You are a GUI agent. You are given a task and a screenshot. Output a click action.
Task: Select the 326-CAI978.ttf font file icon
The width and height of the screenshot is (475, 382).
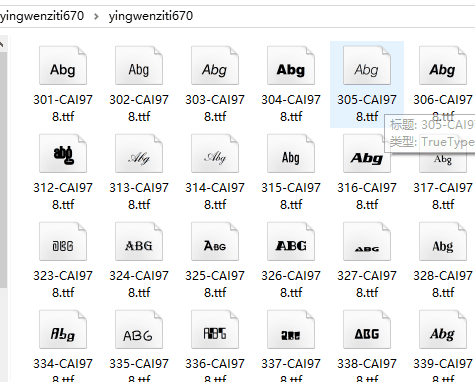pos(291,241)
